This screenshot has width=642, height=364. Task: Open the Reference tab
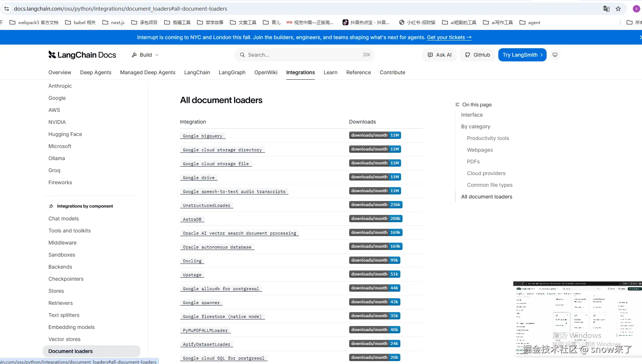[x=359, y=72]
